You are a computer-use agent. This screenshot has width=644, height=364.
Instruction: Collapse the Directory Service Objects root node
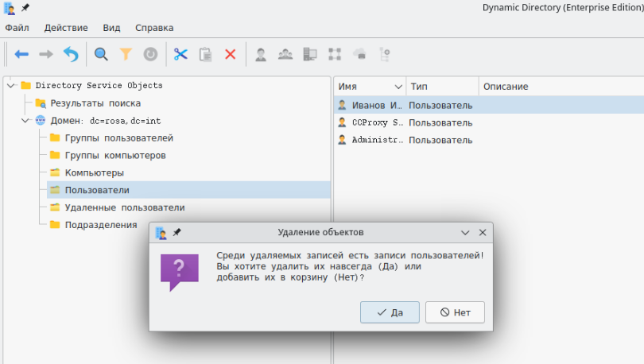tap(10, 86)
